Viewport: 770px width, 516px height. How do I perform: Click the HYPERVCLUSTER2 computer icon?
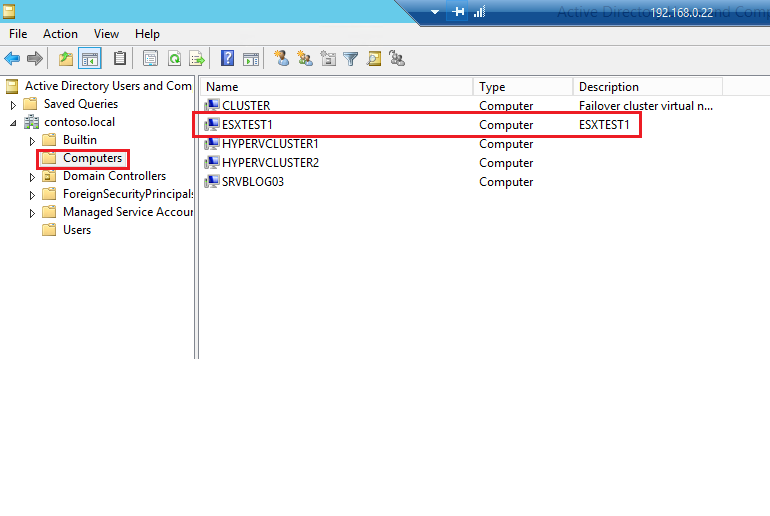coord(212,162)
